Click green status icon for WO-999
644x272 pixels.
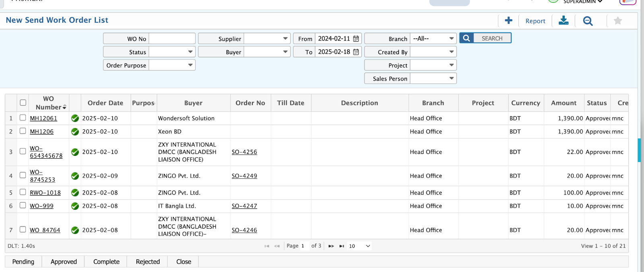75,206
